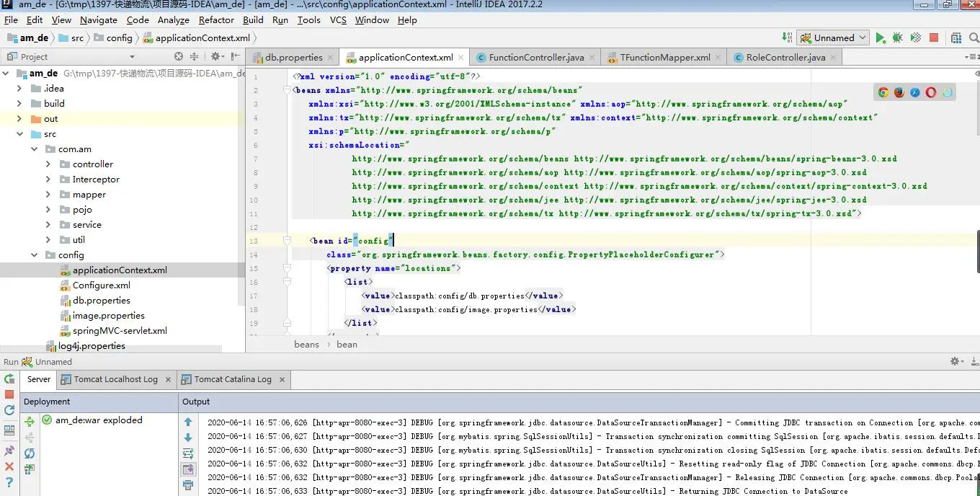The width and height of the screenshot is (980, 496).
Task: Switch to the FunctionController.java tab
Action: click(x=536, y=58)
